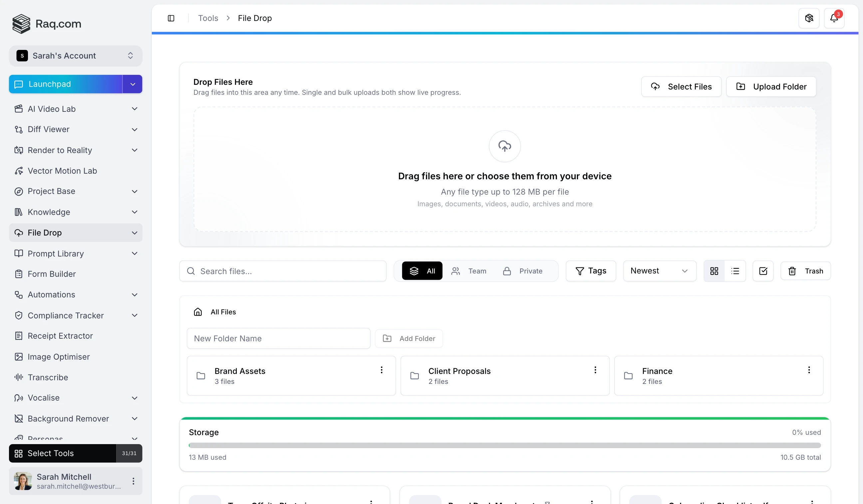Enable multi-select mode via checkmark icon
This screenshot has width=863, height=504.
[763, 271]
